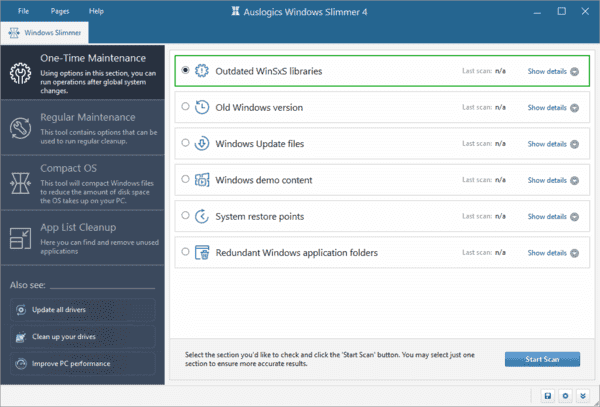Image resolution: width=600 pixels, height=407 pixels.
Task: Open the Help menu
Action: pyautogui.click(x=96, y=11)
